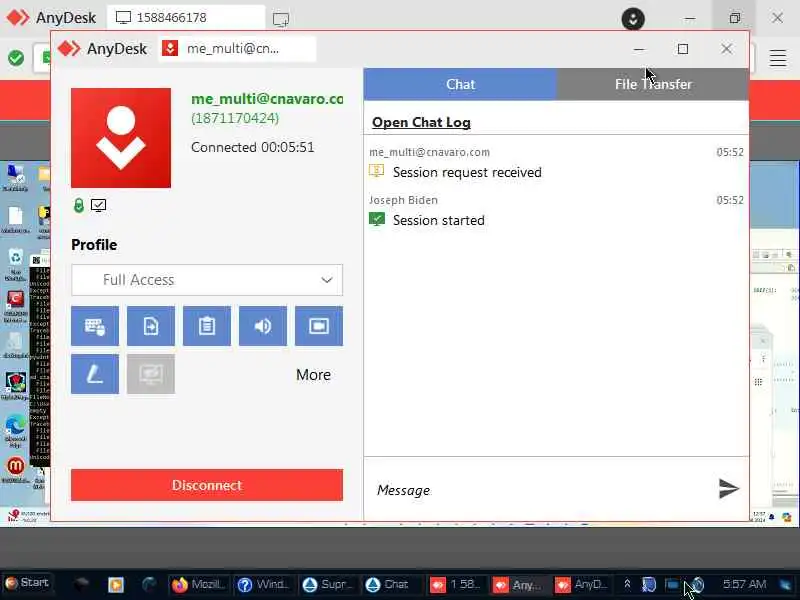Open the Full Access profile dropdown
The image size is (800, 600).
pos(207,280)
